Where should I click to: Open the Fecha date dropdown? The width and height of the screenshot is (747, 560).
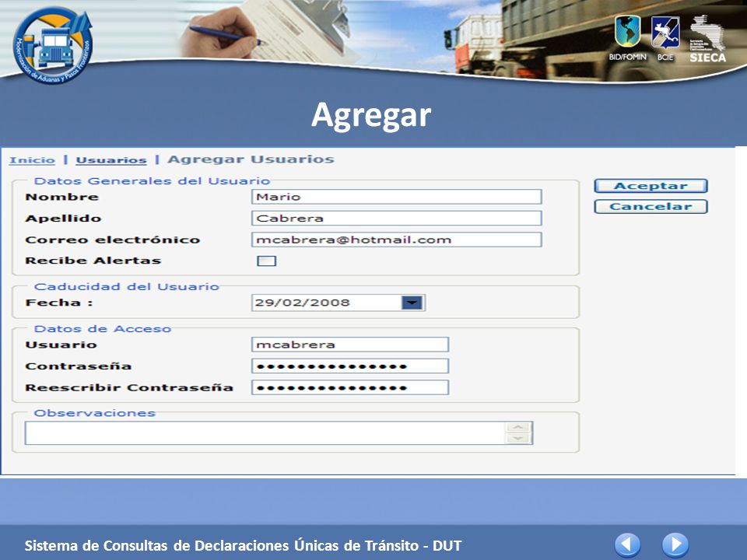pos(412,303)
